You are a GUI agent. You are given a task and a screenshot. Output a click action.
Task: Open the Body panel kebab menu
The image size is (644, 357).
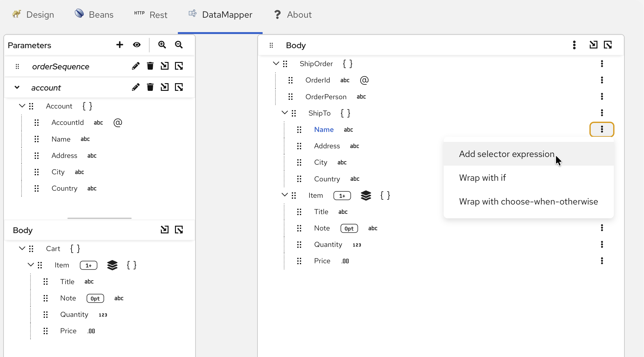[x=574, y=45]
